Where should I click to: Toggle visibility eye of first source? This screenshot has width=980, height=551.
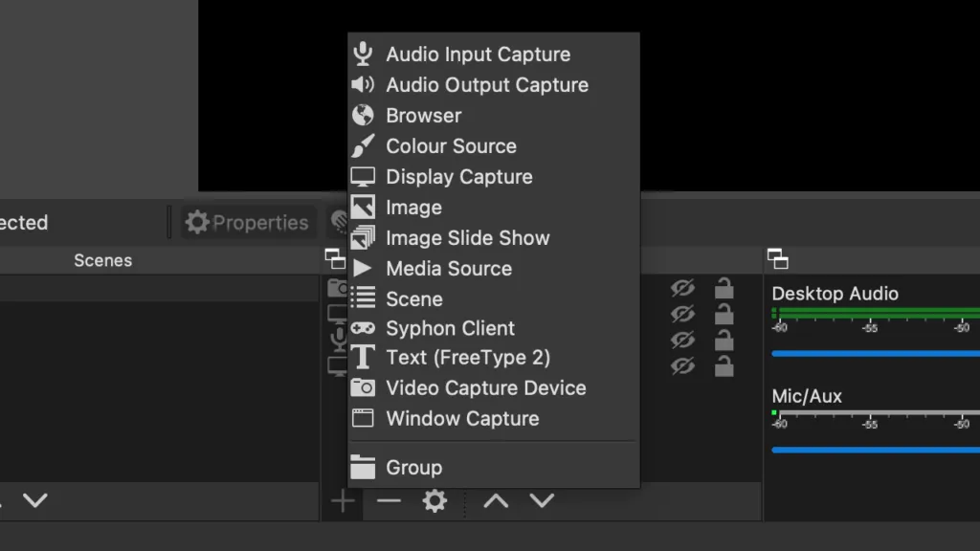tap(682, 288)
